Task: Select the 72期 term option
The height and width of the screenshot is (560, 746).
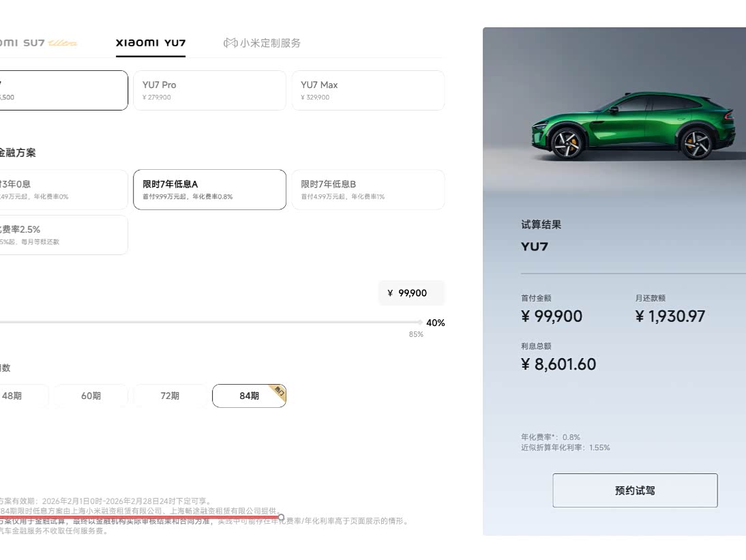Action: click(x=170, y=396)
